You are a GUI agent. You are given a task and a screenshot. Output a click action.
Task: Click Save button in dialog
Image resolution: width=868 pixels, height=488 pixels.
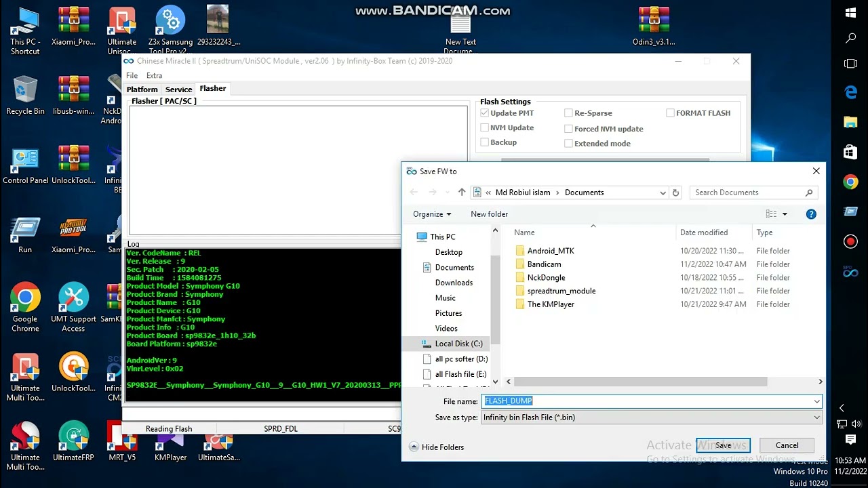click(x=723, y=445)
